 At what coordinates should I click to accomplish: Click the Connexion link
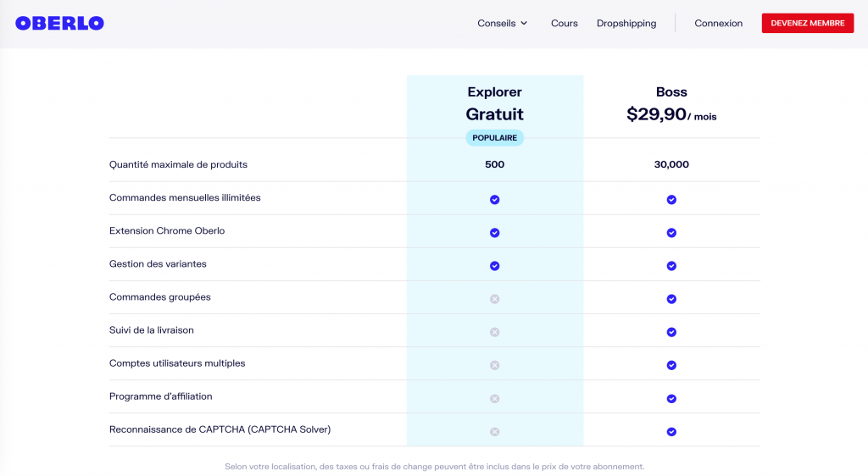tap(719, 23)
